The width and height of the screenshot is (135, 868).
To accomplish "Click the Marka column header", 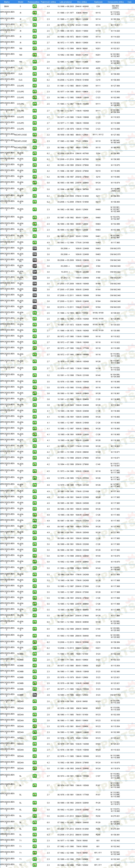I will coord(7,2).
